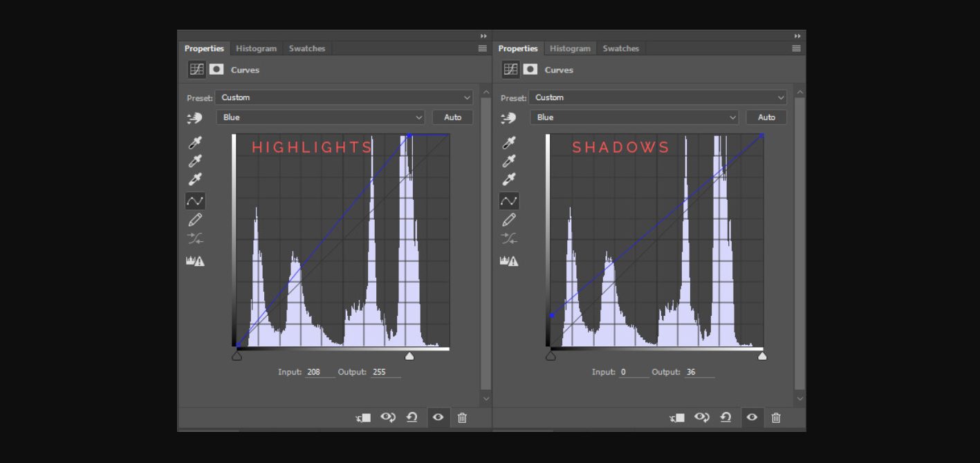Select the edit points curve tool in the left panel
This screenshot has height=463, width=980.
195,201
